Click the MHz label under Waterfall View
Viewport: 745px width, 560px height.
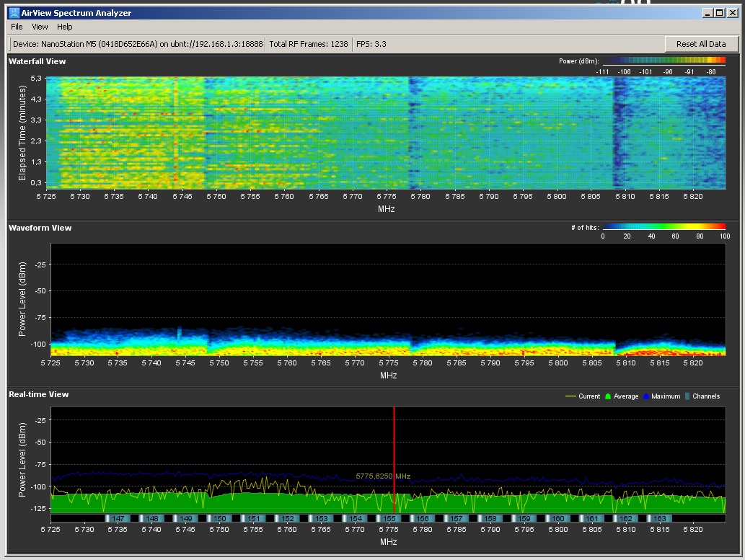(387, 209)
